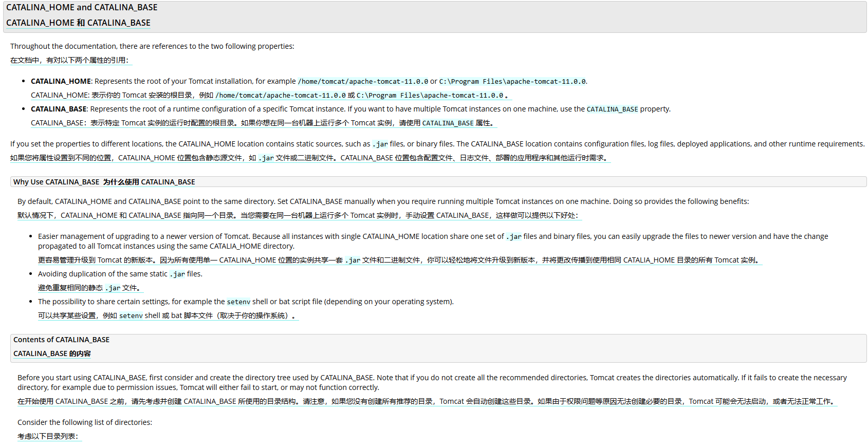
Task: Click the underlined text '考虑以下目录列表'
Action: point(48,437)
